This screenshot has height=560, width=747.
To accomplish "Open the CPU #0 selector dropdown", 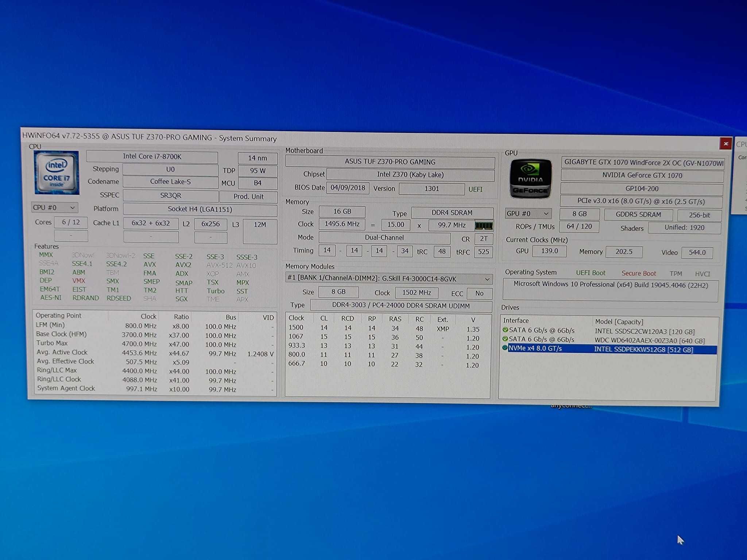I will coord(55,207).
